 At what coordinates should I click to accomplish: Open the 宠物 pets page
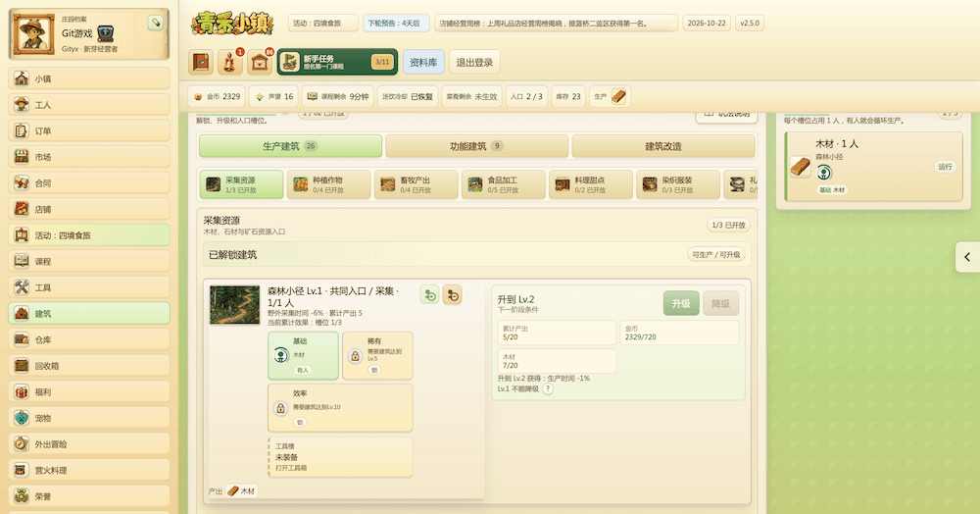tap(89, 418)
